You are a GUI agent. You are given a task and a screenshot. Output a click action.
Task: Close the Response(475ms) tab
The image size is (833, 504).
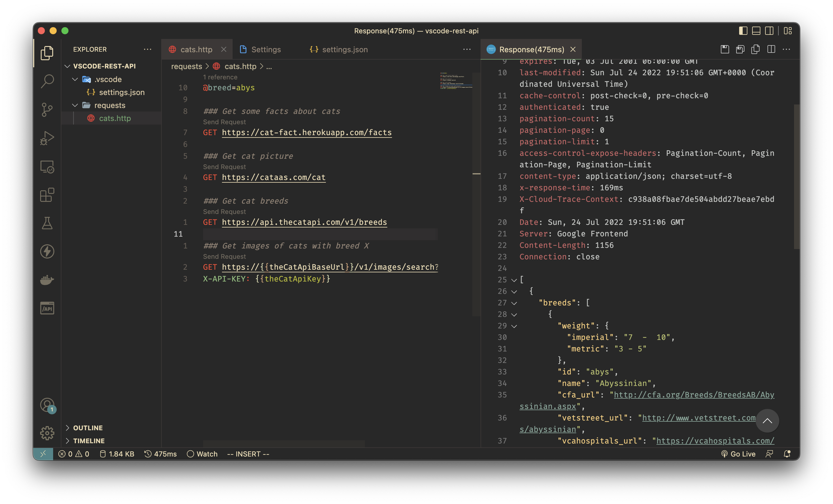573,49
